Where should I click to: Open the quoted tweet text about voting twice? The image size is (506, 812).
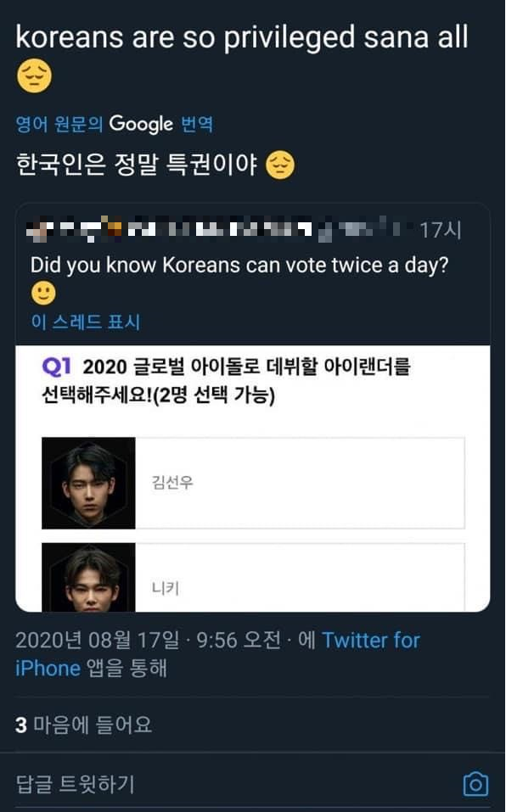click(239, 265)
